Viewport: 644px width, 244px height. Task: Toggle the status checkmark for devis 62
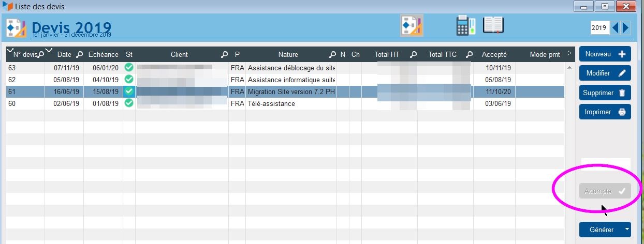[129, 80]
